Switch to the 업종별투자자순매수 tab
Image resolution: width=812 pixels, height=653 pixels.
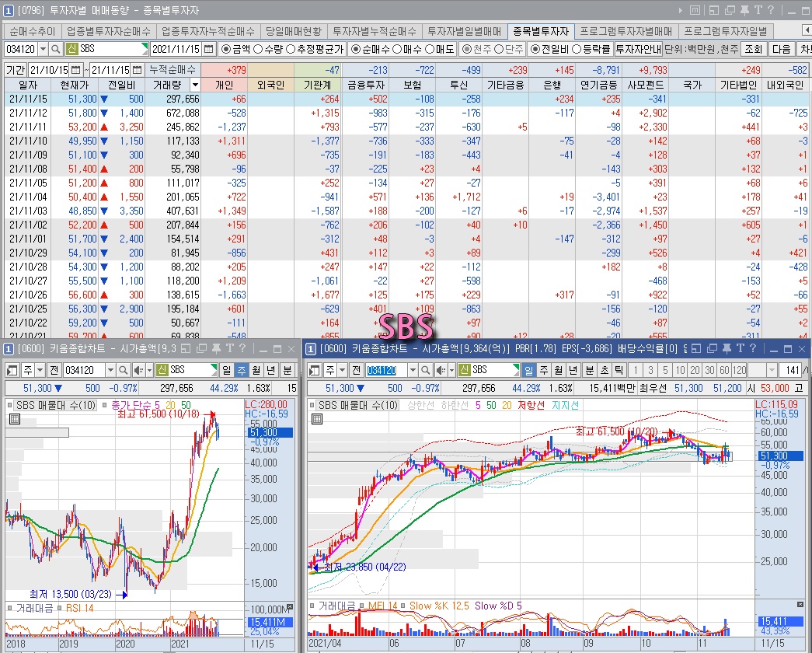(x=108, y=31)
